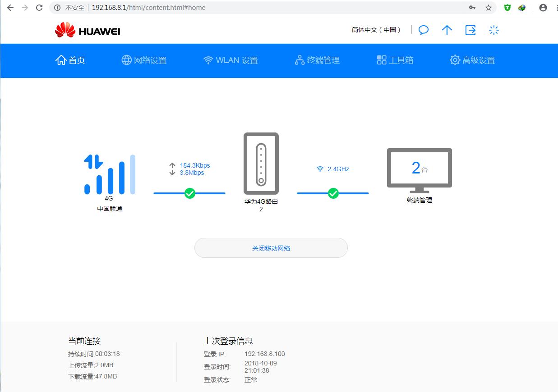Image resolution: width=558 pixels, height=392 pixels.
Task: Click the 上次登录信息 heading
Action: [x=228, y=341]
